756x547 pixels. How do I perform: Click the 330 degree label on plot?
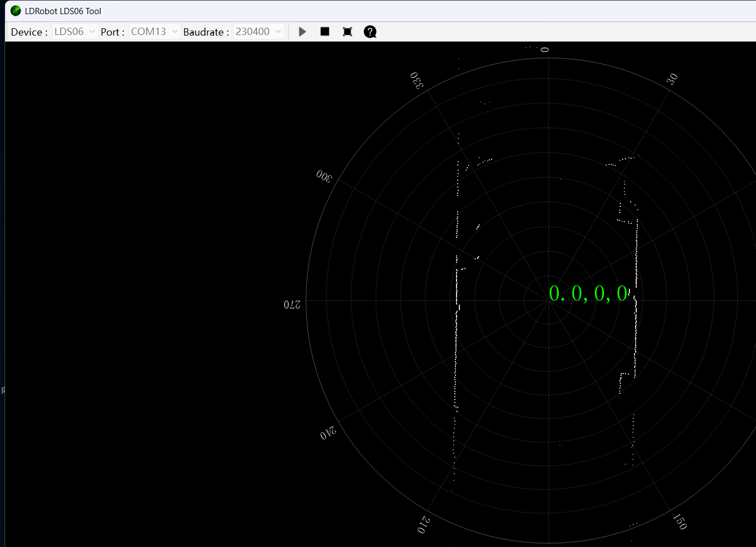click(x=417, y=80)
